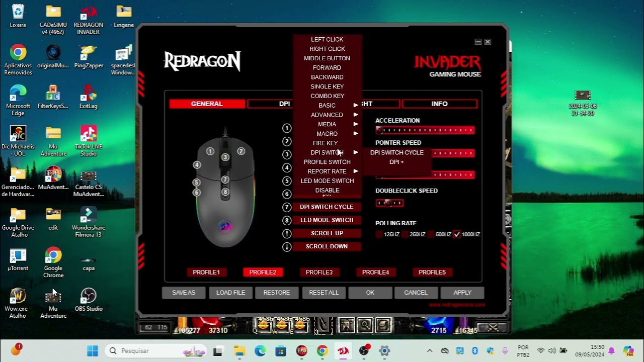This screenshot has width=644, height=362.
Task: Select DISABLE in the function menu
Action: pyautogui.click(x=328, y=191)
